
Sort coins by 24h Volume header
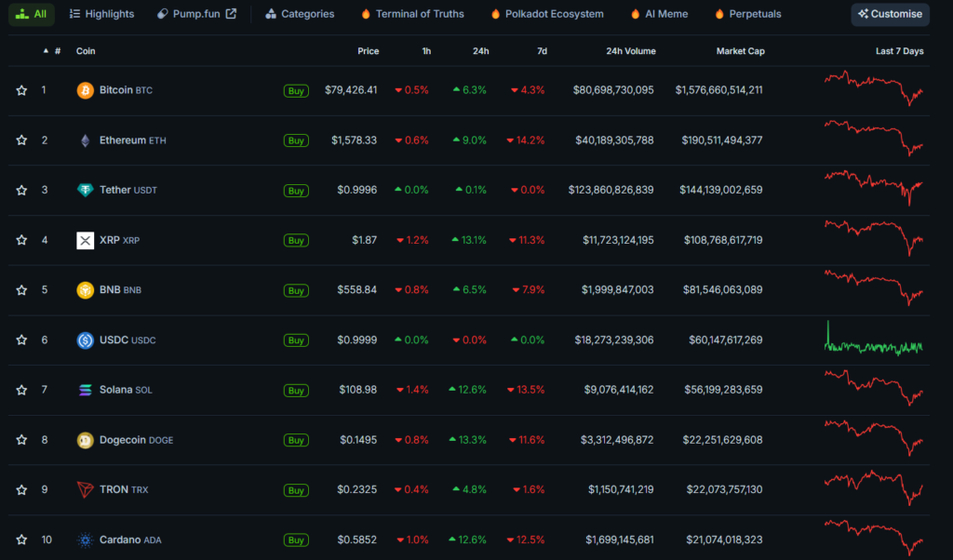pyautogui.click(x=630, y=51)
